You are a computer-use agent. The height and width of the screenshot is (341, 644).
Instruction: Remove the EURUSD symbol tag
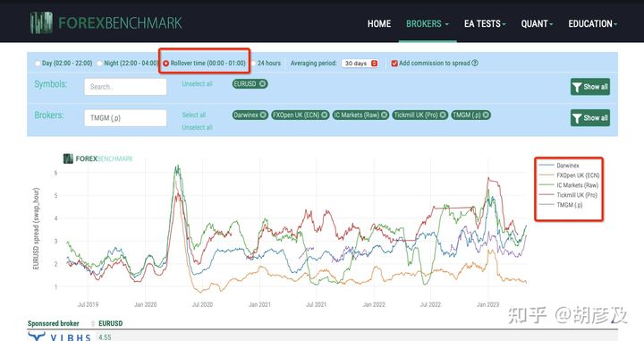click(x=262, y=84)
